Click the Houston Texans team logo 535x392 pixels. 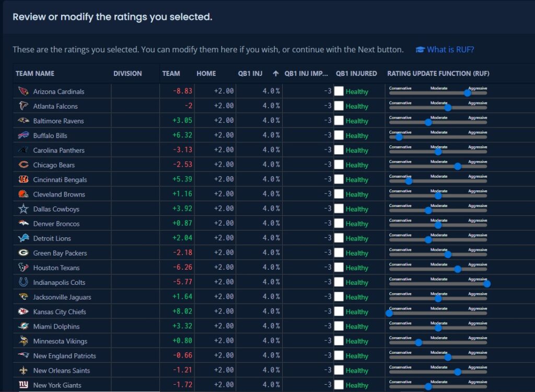click(x=23, y=268)
